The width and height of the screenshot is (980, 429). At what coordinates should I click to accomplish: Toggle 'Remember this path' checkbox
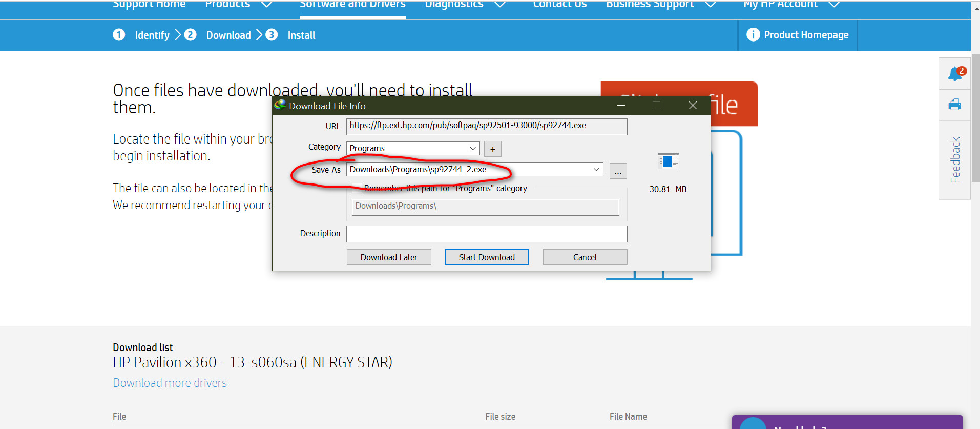357,188
